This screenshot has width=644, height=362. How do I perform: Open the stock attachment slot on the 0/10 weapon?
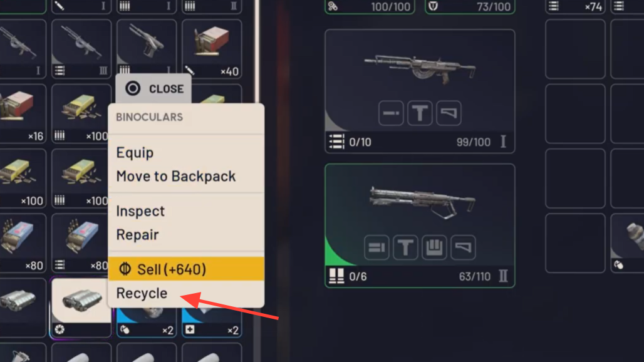pos(449,113)
